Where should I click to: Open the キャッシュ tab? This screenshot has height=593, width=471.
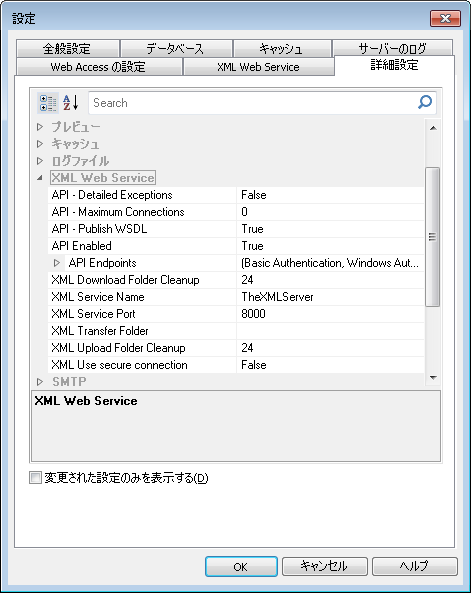click(x=282, y=48)
